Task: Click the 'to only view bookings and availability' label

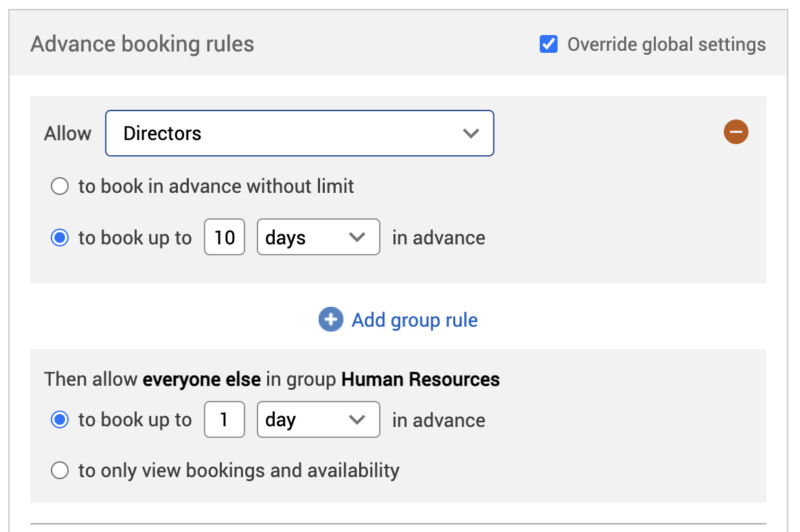Action: click(239, 470)
